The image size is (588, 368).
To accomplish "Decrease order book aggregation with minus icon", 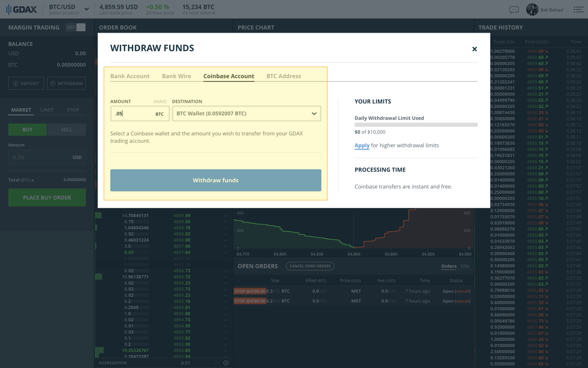I will tap(217, 363).
